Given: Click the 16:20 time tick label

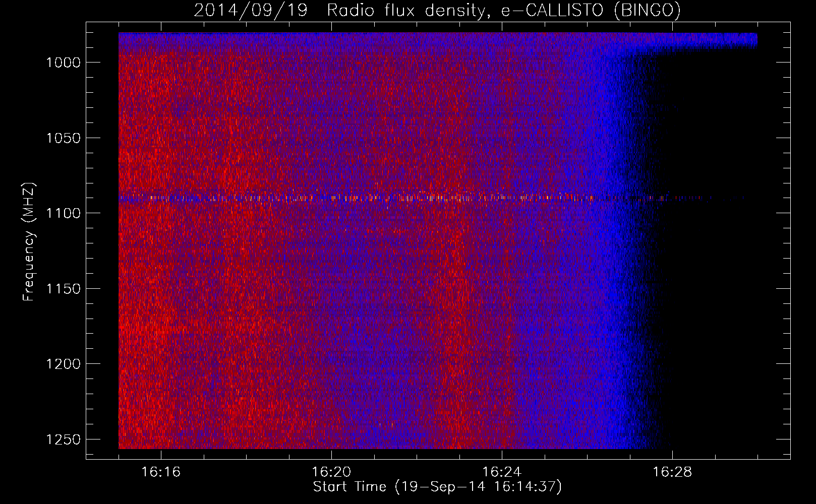Looking at the screenshot, I should pyautogui.click(x=331, y=472).
